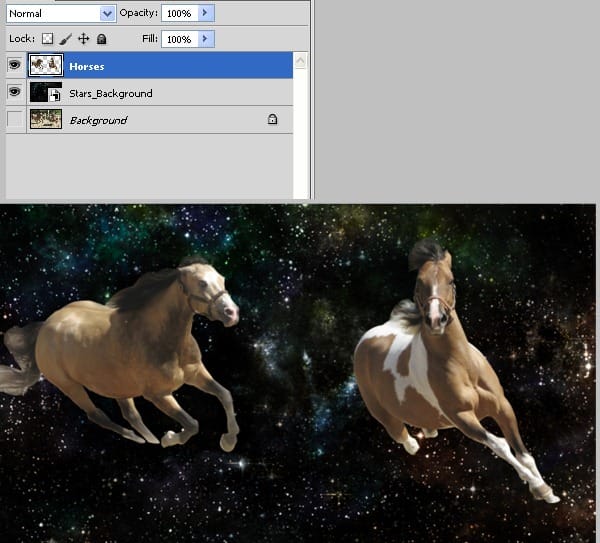Click the Background layer's lock icon
Screen dimensions: 600x543
click(x=272, y=119)
